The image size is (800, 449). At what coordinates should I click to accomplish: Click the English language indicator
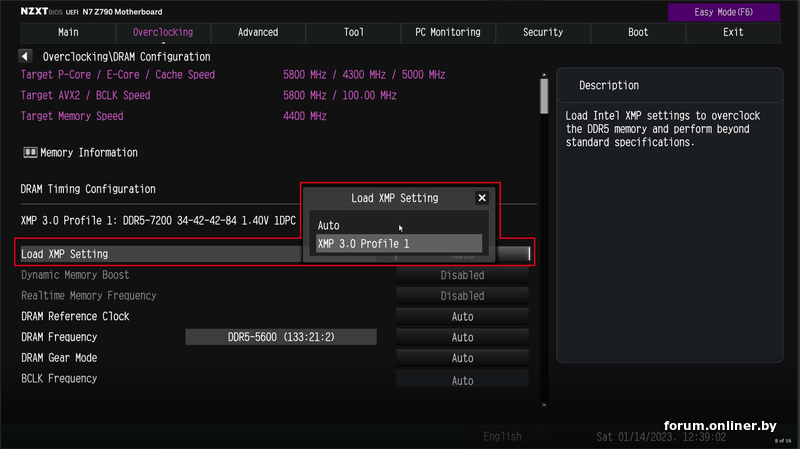coord(502,437)
